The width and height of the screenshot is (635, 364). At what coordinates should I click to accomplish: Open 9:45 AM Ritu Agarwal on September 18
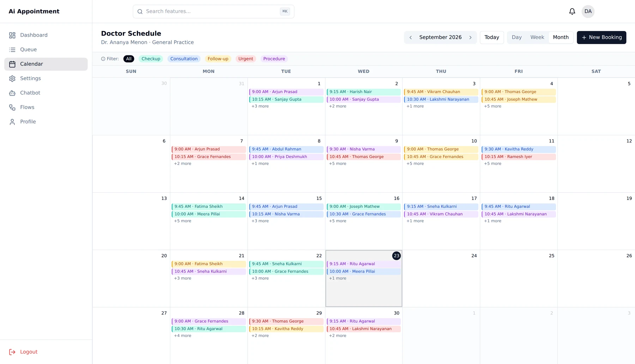[x=519, y=207]
